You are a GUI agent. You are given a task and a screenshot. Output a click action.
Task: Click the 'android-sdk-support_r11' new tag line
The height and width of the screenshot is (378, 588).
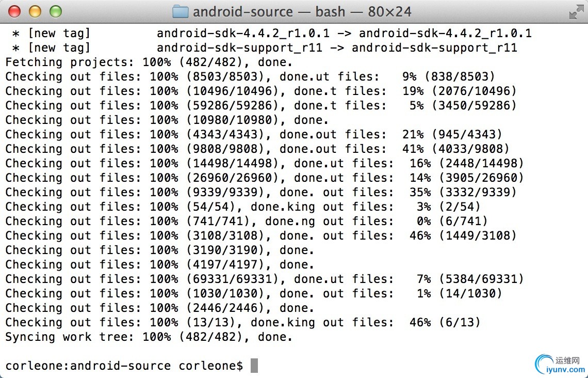[264, 48]
